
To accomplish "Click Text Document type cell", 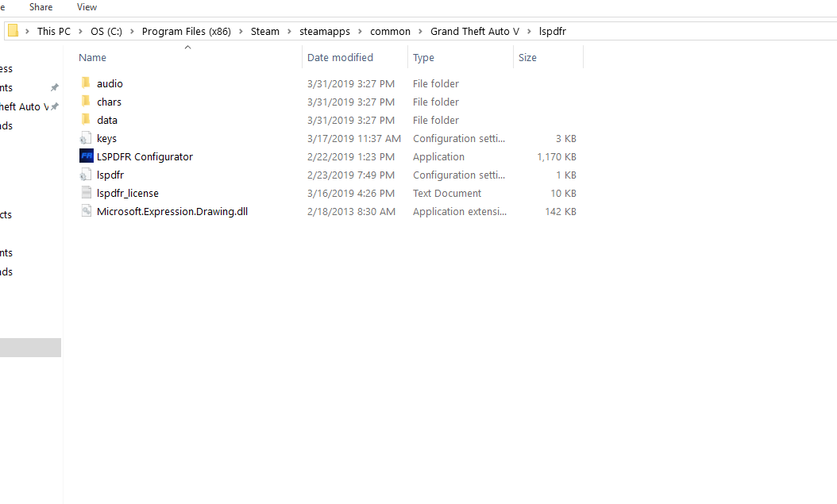I will (x=447, y=193).
